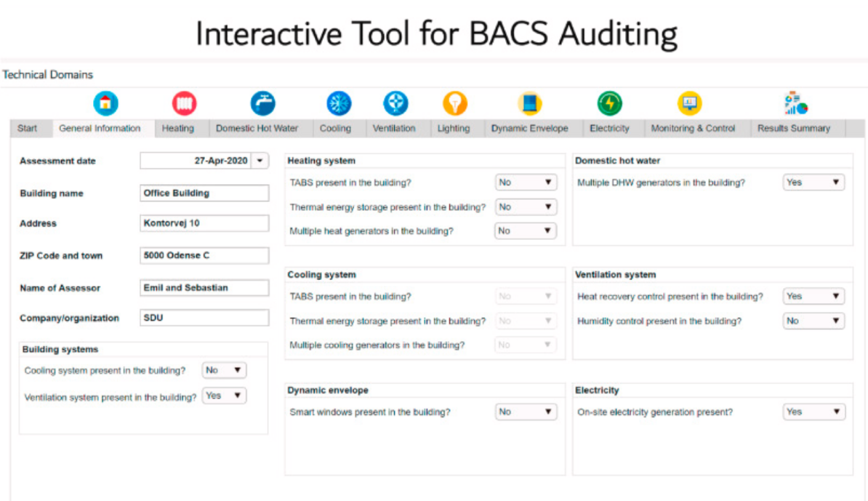The height and width of the screenshot is (501, 868).
Task: Click the Monitoring & Control screen icon
Action: point(689,103)
